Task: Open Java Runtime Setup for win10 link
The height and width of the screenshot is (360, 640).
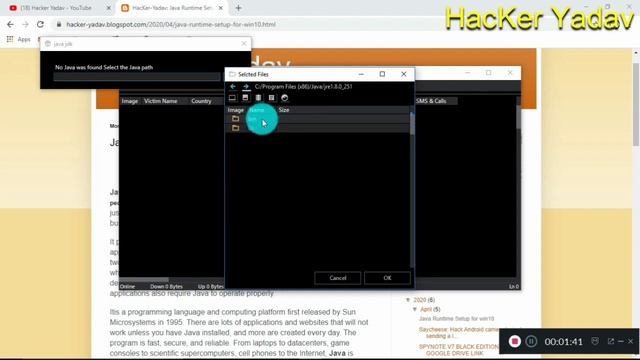Action: (456, 319)
